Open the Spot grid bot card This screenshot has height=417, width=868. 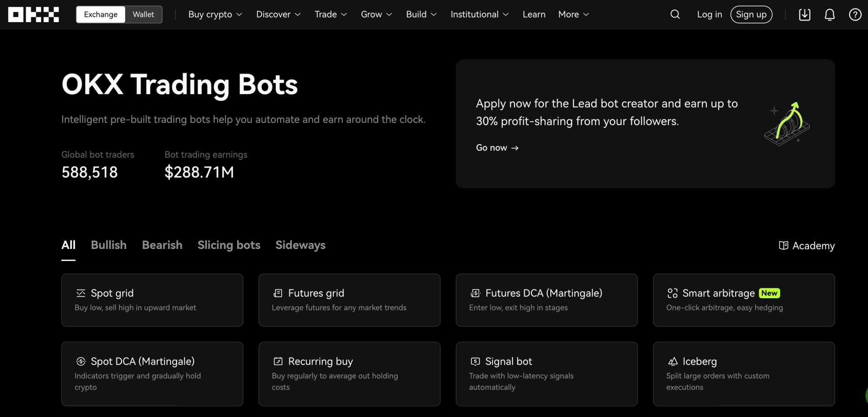pos(152,300)
